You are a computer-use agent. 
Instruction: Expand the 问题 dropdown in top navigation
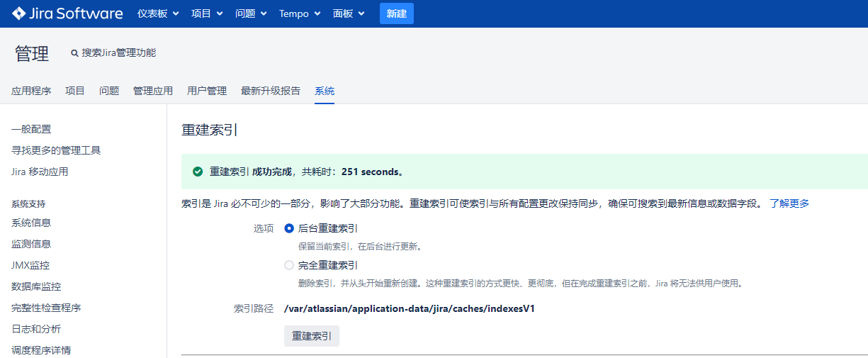coord(251,13)
